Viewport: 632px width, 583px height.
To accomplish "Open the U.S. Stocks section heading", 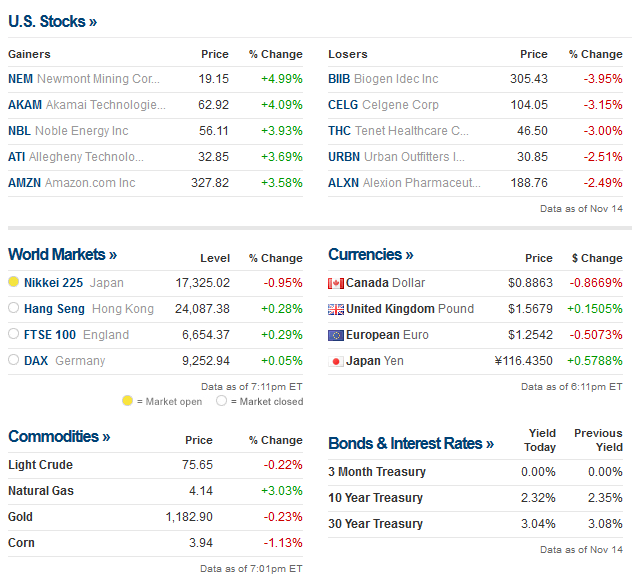I will pos(53,21).
